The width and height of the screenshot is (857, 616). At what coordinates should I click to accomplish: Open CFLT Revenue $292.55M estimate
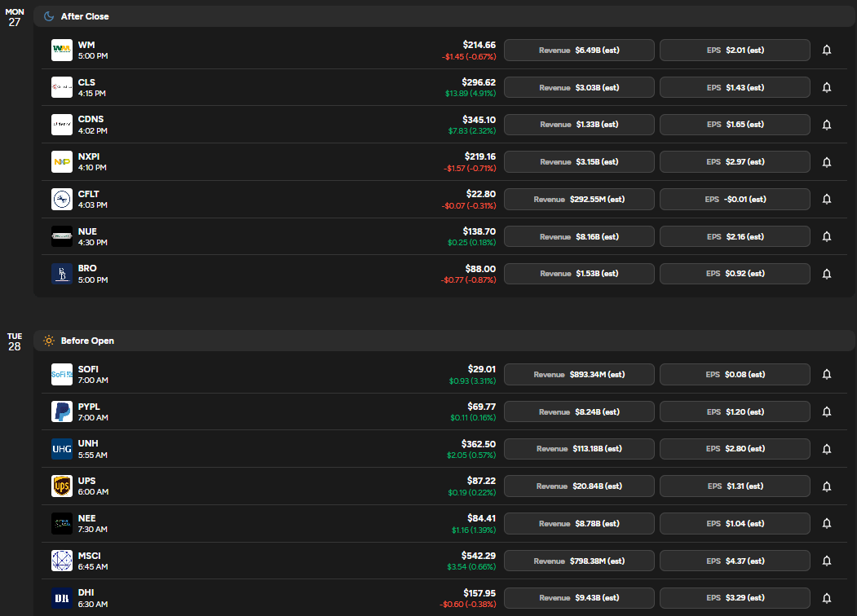pos(579,200)
